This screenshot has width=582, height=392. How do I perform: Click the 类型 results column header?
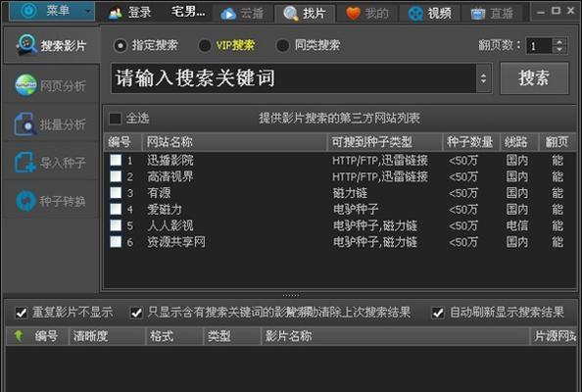pyautogui.click(x=232, y=336)
